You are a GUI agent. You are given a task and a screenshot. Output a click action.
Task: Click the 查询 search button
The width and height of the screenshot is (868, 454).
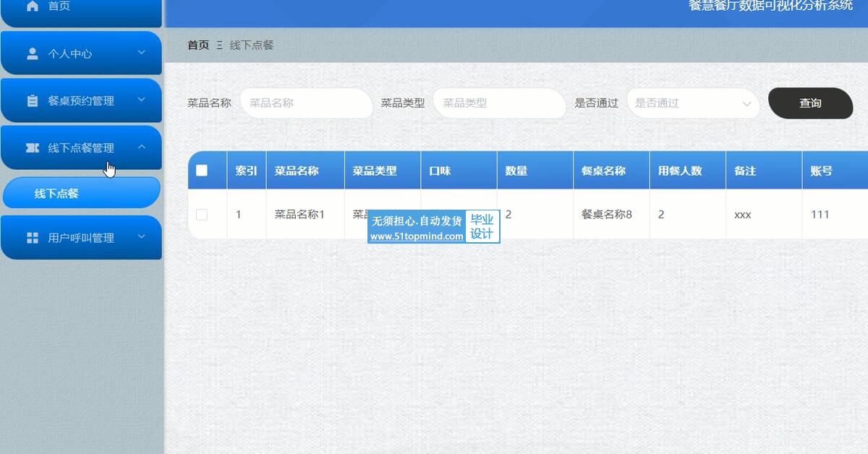pos(810,103)
